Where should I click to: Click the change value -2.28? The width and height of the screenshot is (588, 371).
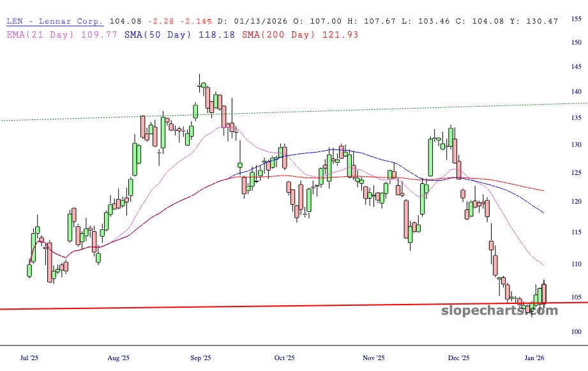[x=161, y=21]
